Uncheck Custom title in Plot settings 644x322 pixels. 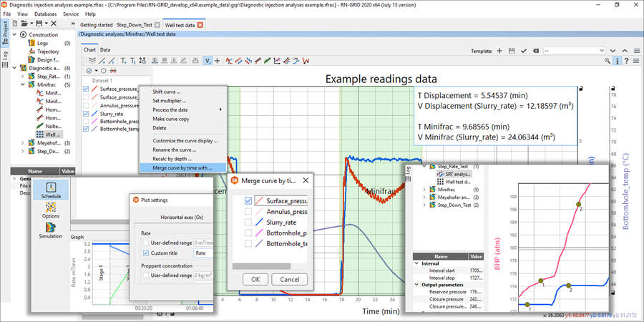click(x=146, y=253)
